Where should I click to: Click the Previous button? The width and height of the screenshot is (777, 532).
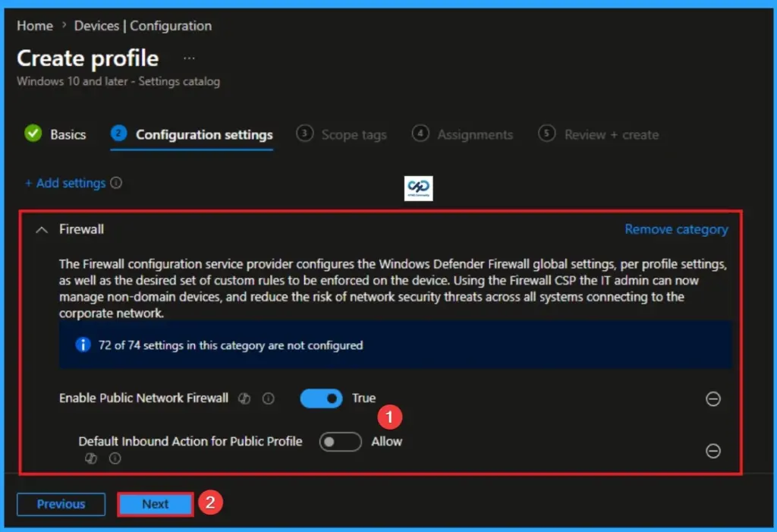pyautogui.click(x=60, y=503)
